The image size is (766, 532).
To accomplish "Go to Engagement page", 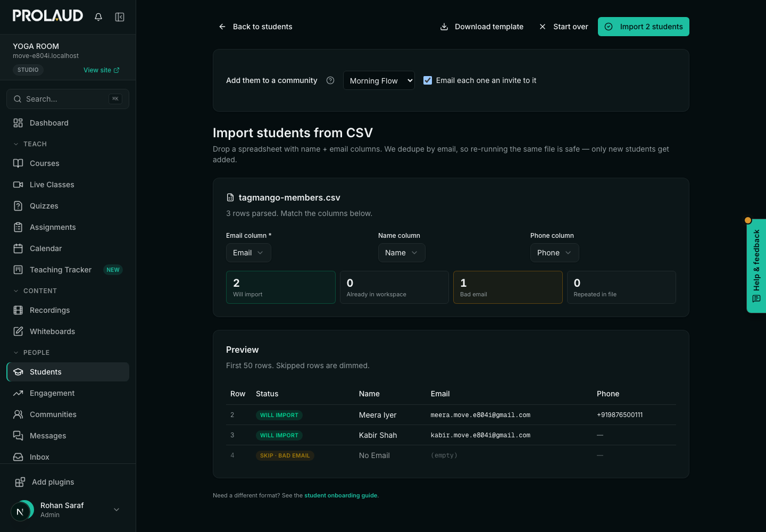I will (x=68, y=393).
